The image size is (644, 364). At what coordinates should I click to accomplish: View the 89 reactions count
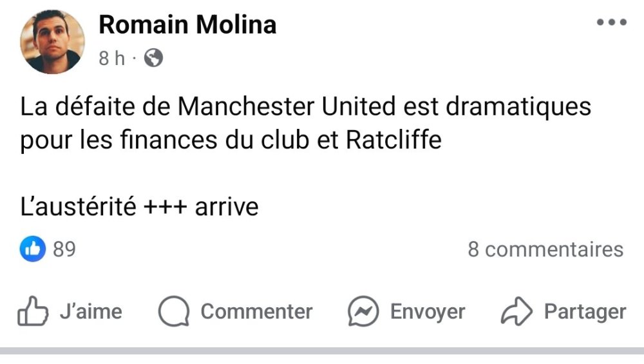click(64, 249)
